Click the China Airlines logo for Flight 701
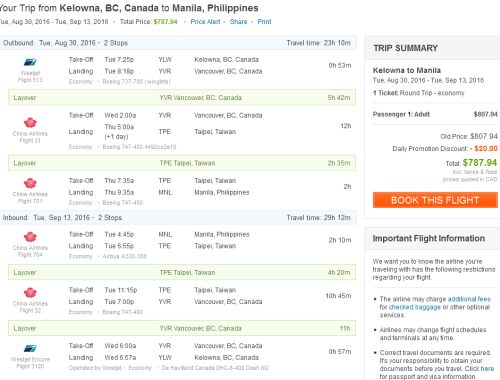This screenshot has height=380, width=500. point(30,183)
